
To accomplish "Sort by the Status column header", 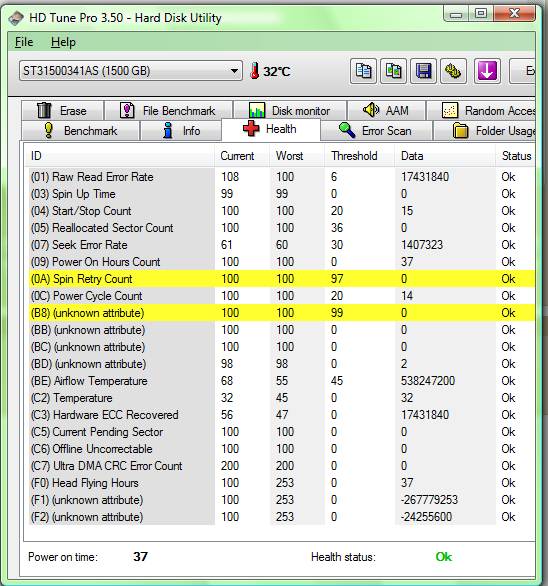I will tap(515, 155).
